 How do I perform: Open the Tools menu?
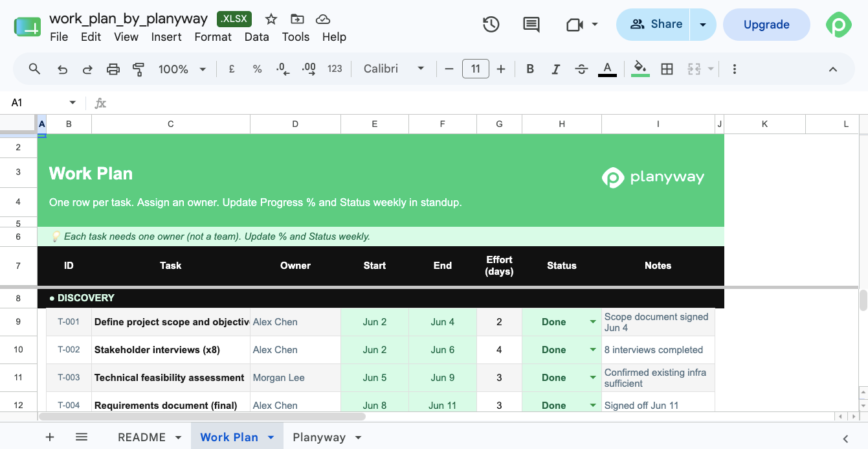pos(296,37)
